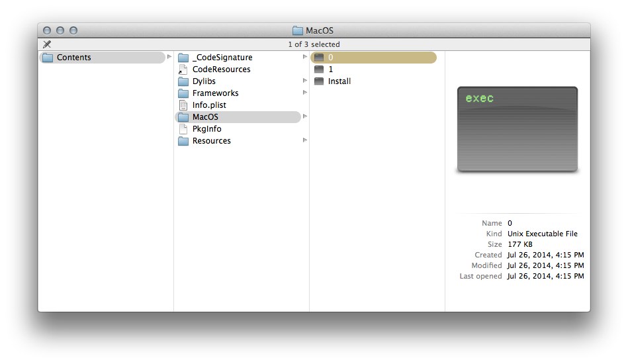The width and height of the screenshot is (628, 364).
Task: Select the PkgInfo blank file icon
Action: pos(183,129)
